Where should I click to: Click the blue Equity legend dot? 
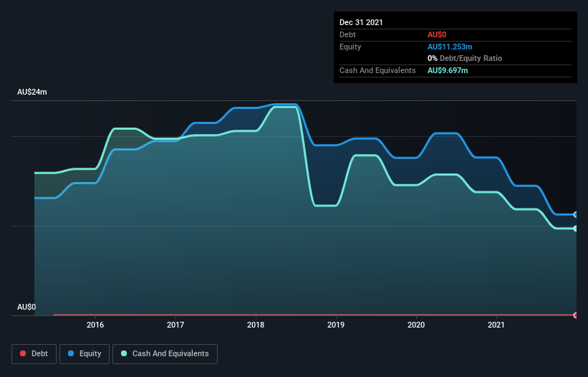[x=71, y=353]
